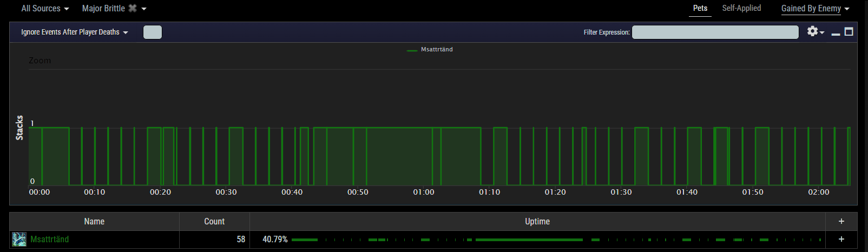Open the gear settings menu
Image resolution: width=868 pixels, height=252 pixels.
(816, 32)
